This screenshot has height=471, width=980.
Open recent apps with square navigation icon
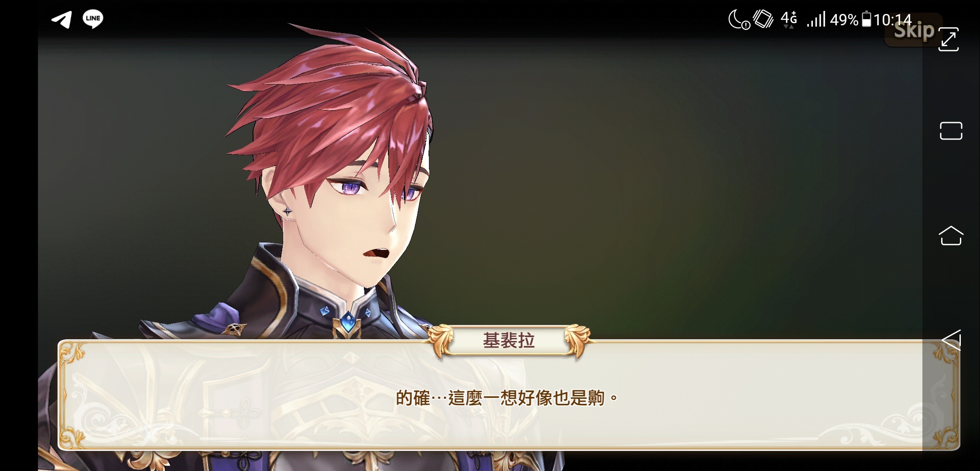tap(951, 131)
